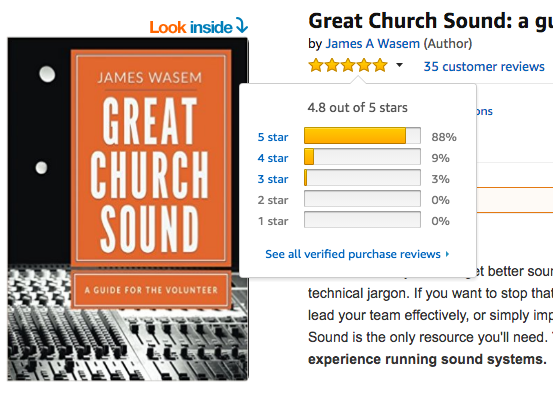The width and height of the screenshot is (553, 396).
Task: Select the 4 star filter link
Action: (273, 158)
